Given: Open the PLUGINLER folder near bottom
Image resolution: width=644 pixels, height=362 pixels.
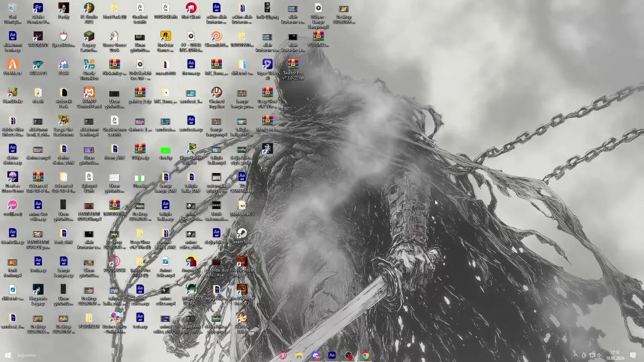Looking at the screenshot, I should [x=89, y=321].
